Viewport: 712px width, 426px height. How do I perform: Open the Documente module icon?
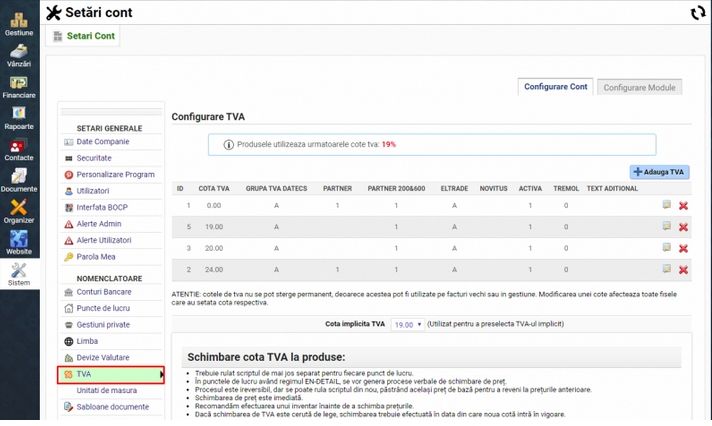tap(18, 176)
